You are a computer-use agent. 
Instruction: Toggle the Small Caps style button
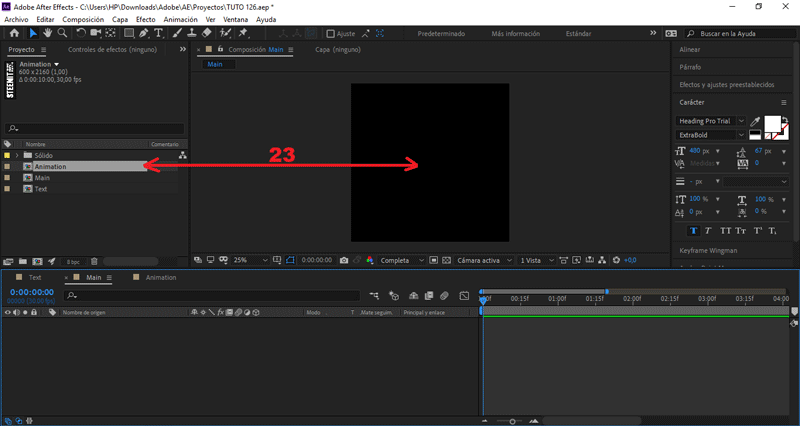coord(741,231)
